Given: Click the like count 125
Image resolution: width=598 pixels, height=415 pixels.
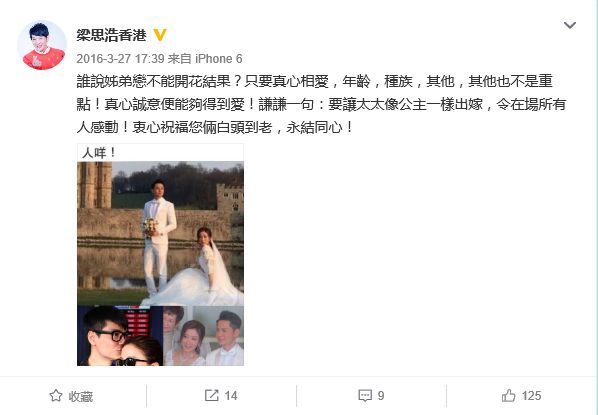Looking at the screenshot, I should tap(531, 396).
